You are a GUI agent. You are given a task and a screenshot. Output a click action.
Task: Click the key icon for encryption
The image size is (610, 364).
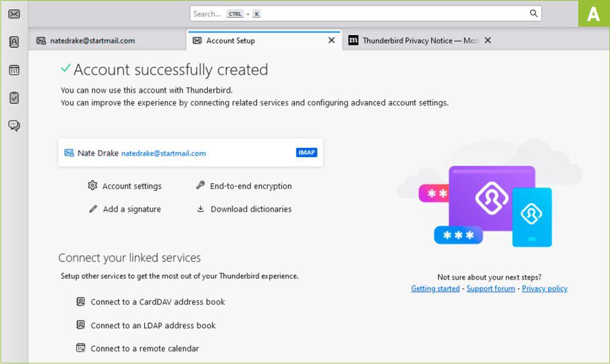point(200,185)
